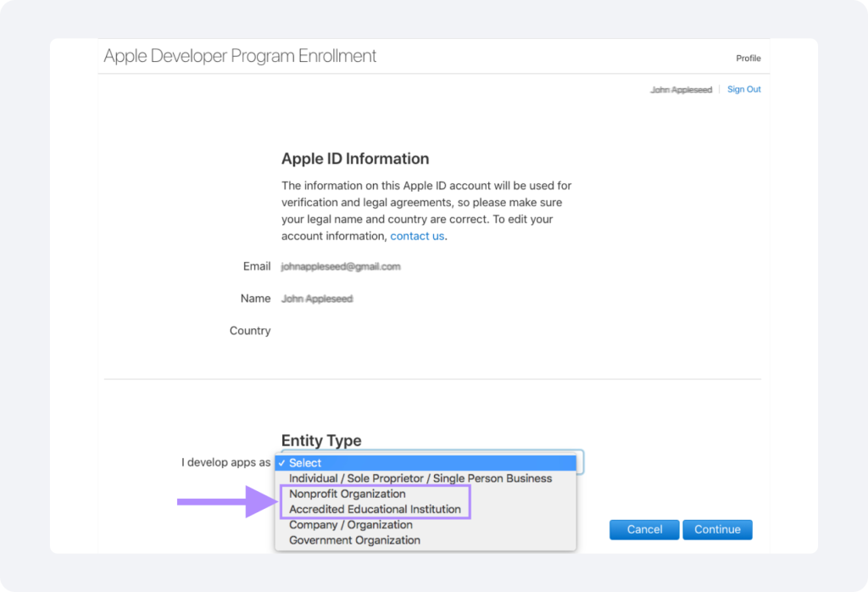This screenshot has height=592, width=868.
Task: Click the Cancel button
Action: click(x=644, y=529)
